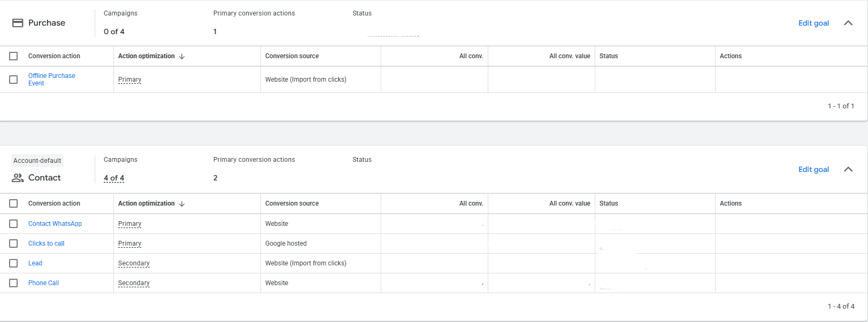Select all in Contact table header checkbox
The width and height of the screenshot is (868, 322).
13,203
